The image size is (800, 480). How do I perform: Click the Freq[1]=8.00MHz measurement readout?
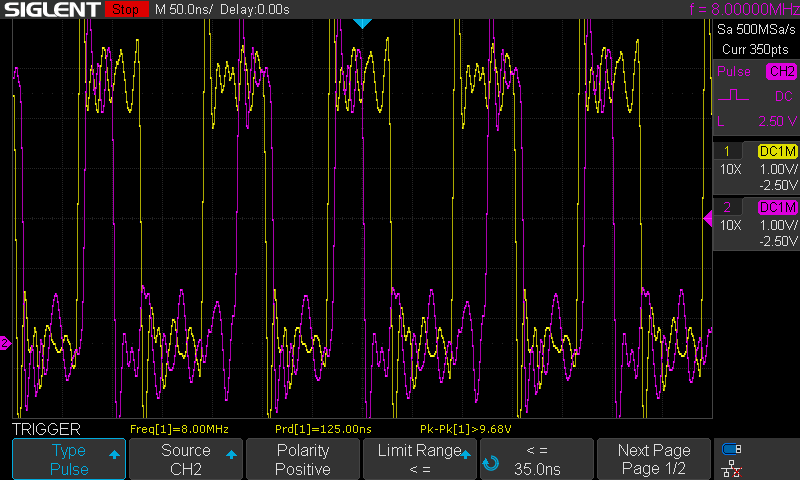click(x=180, y=429)
